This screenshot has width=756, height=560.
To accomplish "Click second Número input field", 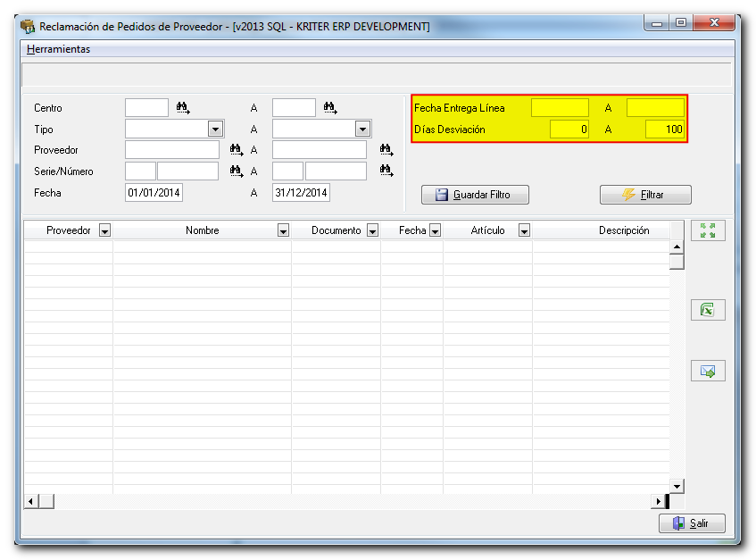I will pos(336,171).
